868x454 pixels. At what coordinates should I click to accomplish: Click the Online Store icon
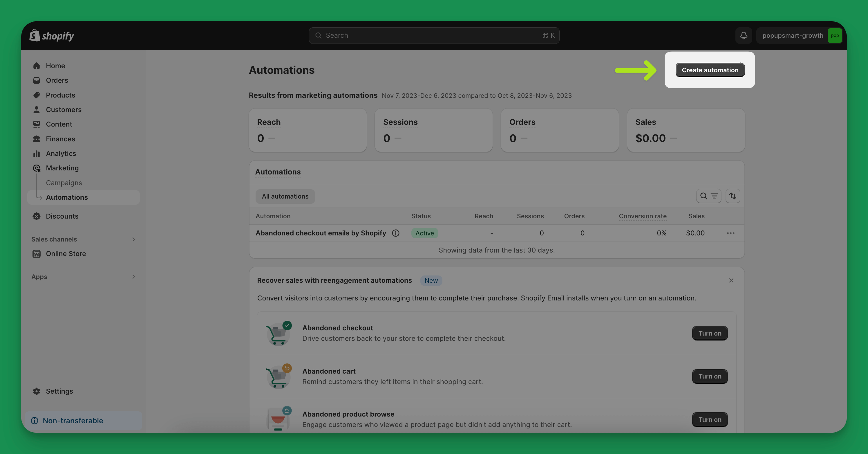coord(36,253)
